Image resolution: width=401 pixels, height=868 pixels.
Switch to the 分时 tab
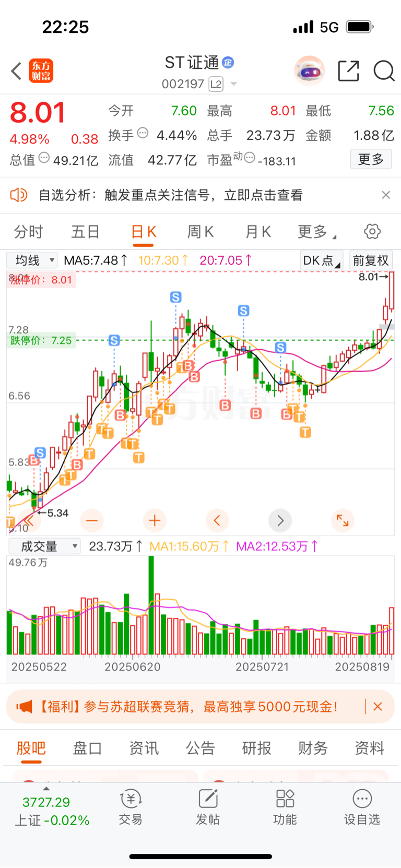coord(28,232)
